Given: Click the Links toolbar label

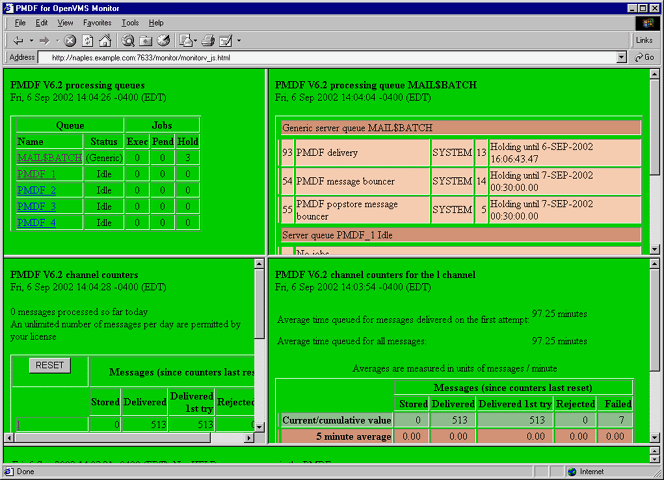Looking at the screenshot, I should click(x=644, y=40).
